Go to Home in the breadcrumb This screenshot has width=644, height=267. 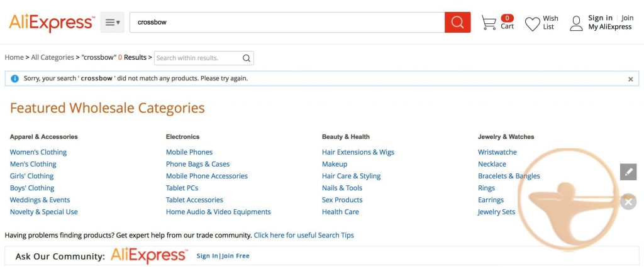click(14, 57)
